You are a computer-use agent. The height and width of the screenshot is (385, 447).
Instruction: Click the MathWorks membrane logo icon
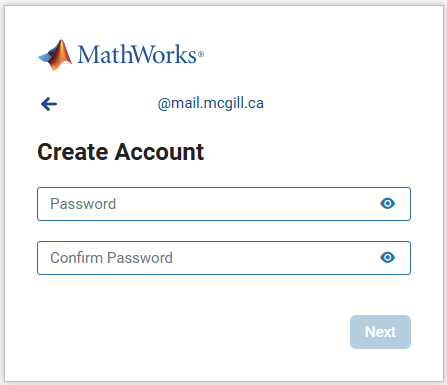(x=55, y=55)
